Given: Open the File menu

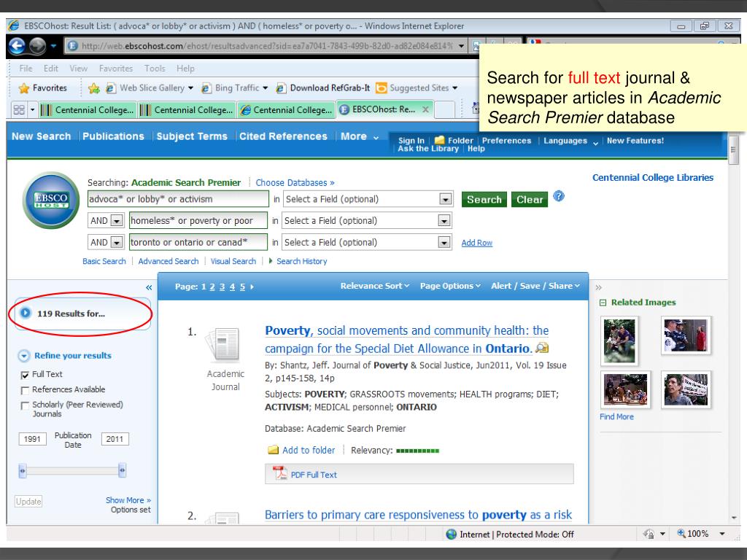Looking at the screenshot, I should pos(26,69).
